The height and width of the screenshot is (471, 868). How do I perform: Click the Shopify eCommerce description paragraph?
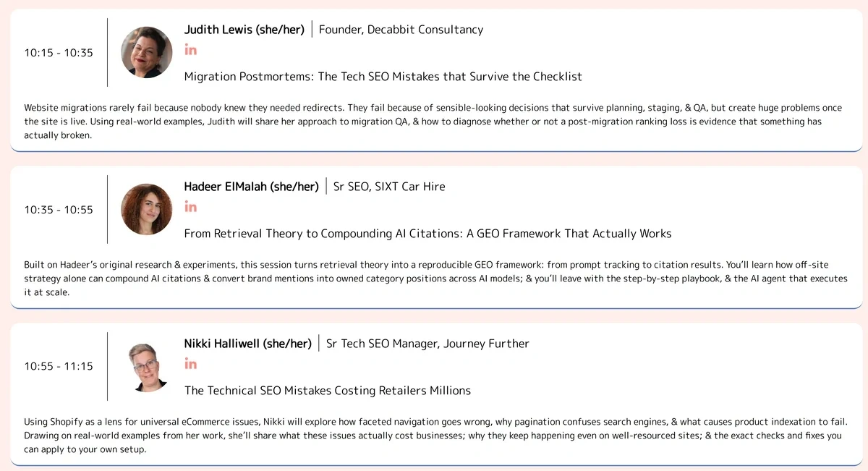coord(435,436)
